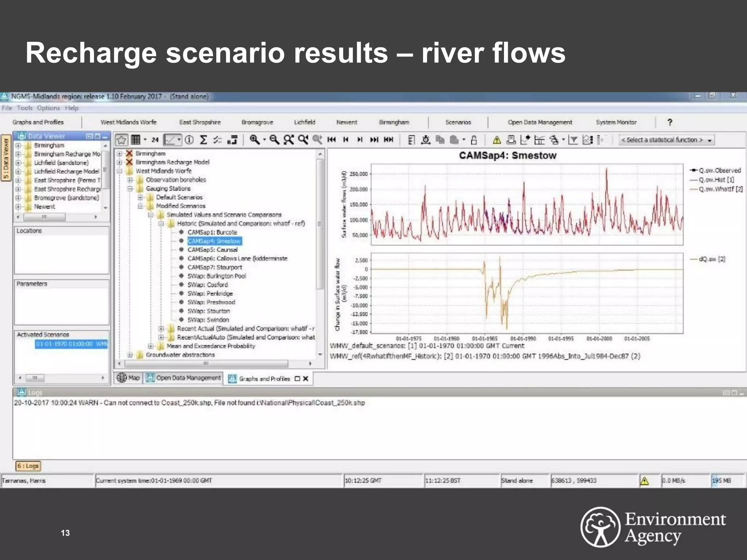Click the West Midlands Worfe toolbar button
This screenshot has width=747, height=560.
click(x=128, y=122)
